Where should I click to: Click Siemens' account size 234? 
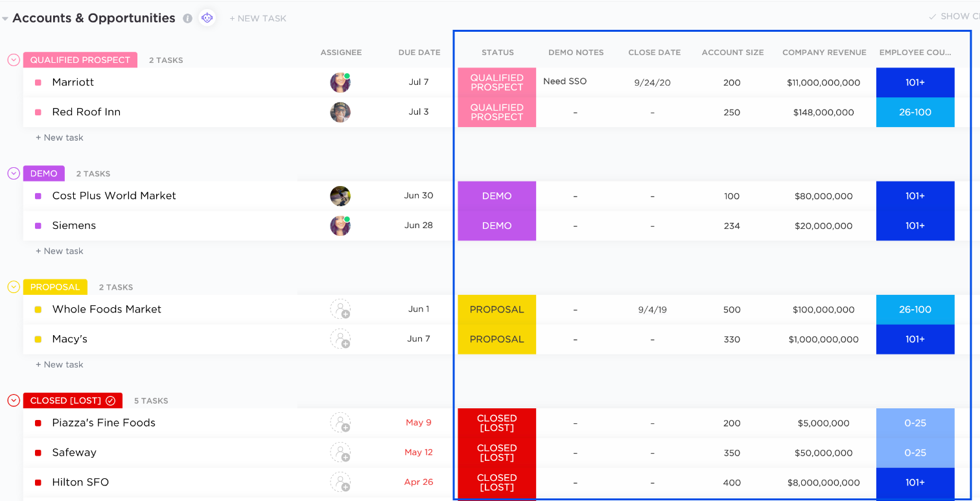click(x=732, y=226)
